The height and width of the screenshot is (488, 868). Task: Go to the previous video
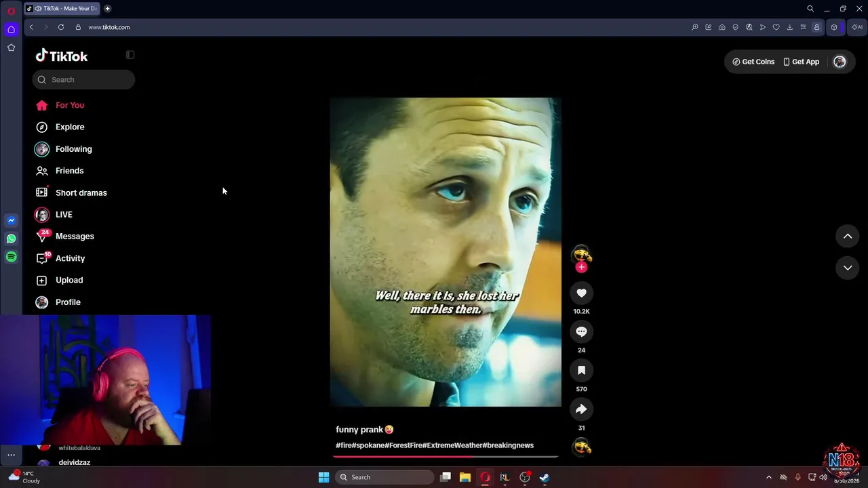click(x=848, y=236)
